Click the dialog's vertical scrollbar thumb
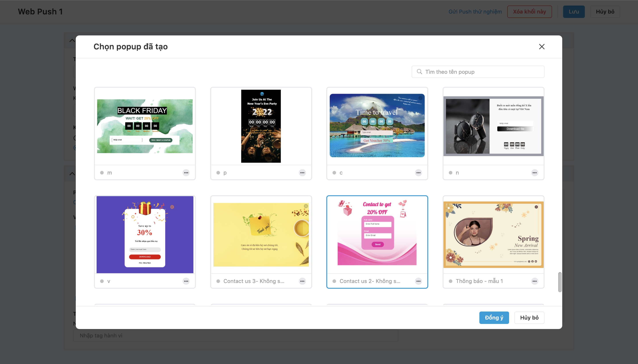Viewport: 638px width, 364px height. tap(560, 282)
